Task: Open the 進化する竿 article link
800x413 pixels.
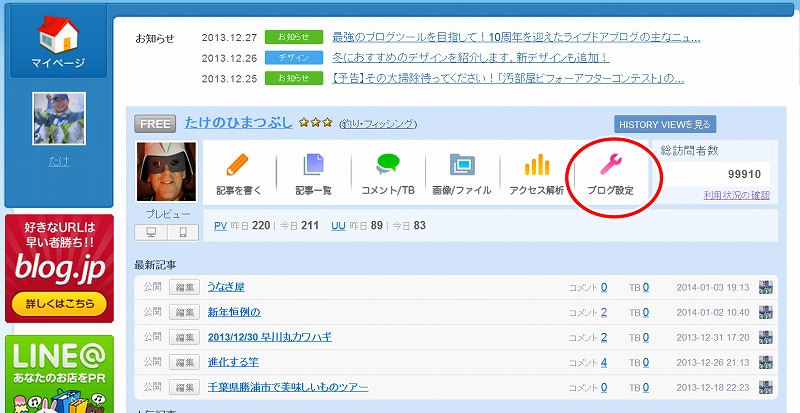Action: click(x=233, y=362)
